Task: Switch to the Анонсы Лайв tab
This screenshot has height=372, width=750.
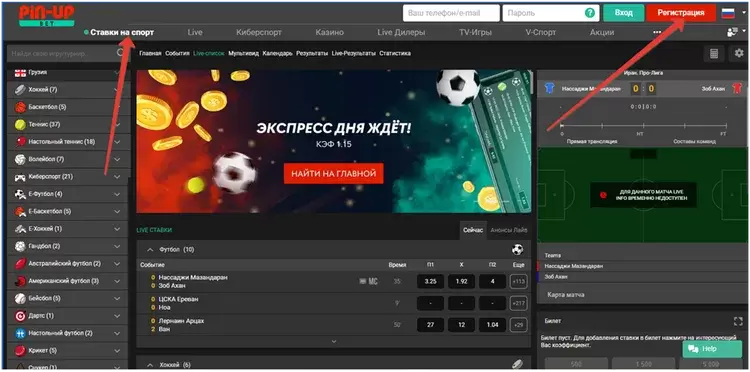Action: pos(508,230)
